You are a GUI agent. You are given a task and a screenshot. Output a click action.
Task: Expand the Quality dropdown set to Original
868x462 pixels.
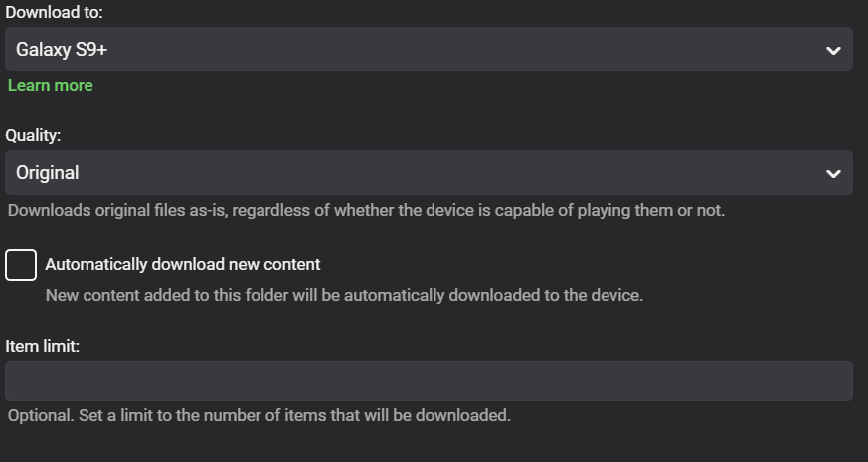click(428, 173)
